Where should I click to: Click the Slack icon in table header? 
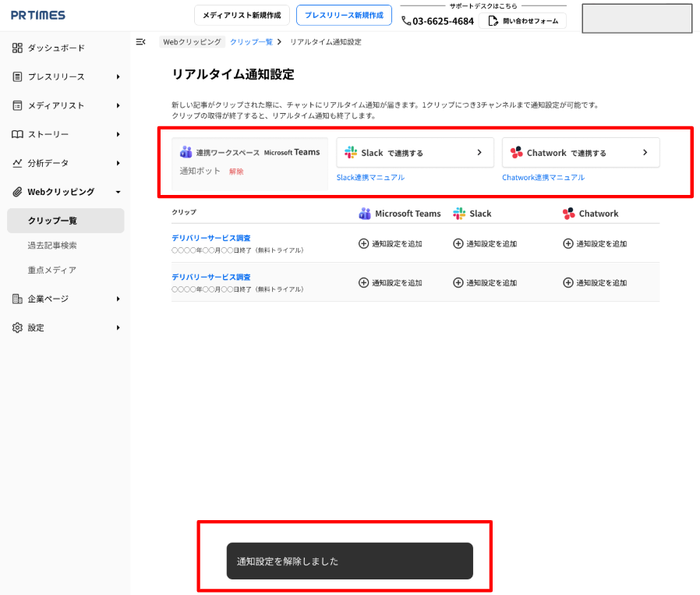click(x=459, y=214)
